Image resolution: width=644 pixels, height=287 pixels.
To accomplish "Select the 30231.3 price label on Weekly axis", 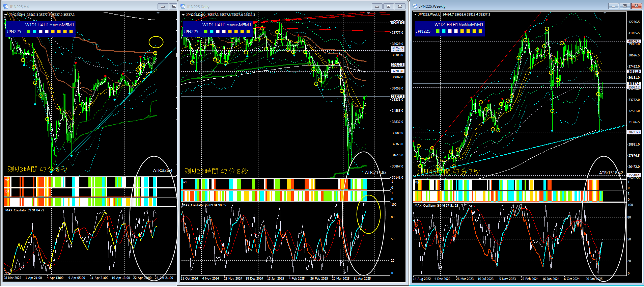I will (634, 132).
